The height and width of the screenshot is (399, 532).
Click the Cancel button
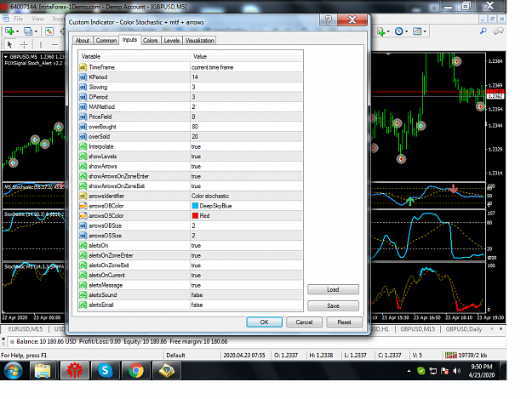(x=304, y=322)
